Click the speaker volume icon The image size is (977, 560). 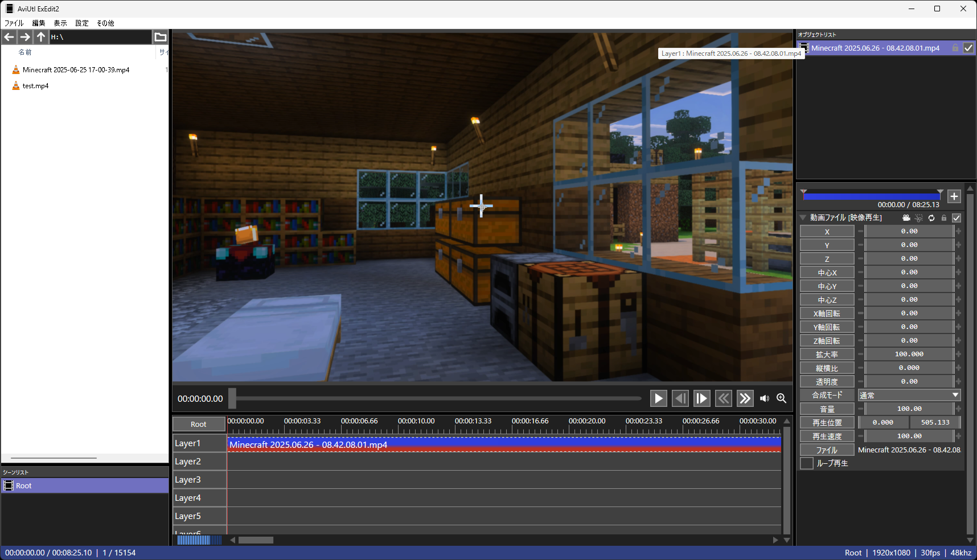coord(764,398)
